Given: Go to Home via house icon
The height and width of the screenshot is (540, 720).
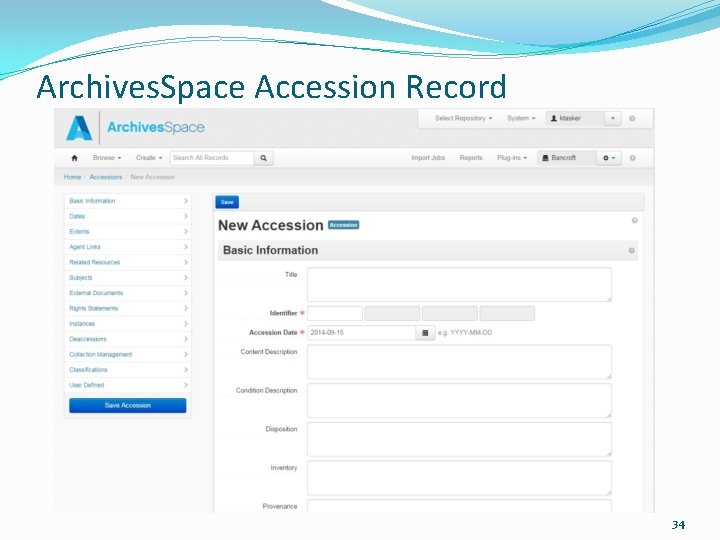Looking at the screenshot, I should tap(74, 158).
